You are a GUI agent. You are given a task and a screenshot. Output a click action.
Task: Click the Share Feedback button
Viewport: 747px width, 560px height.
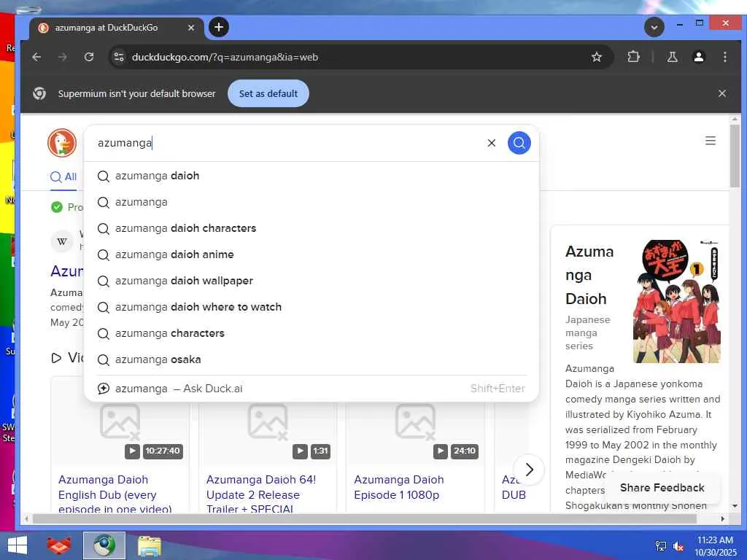pos(662,488)
